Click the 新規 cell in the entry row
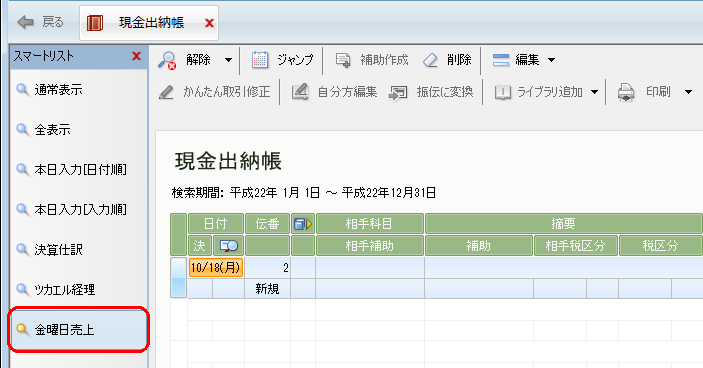Screen dimensions: 703x368 coord(267,289)
